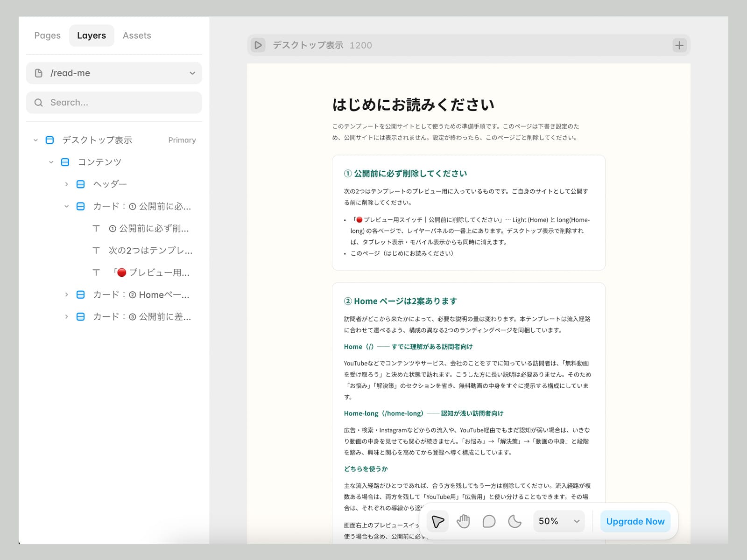Click ① 公開前に必ず削除してください card heading
Viewport: 747px width, 560px height.
405,174
